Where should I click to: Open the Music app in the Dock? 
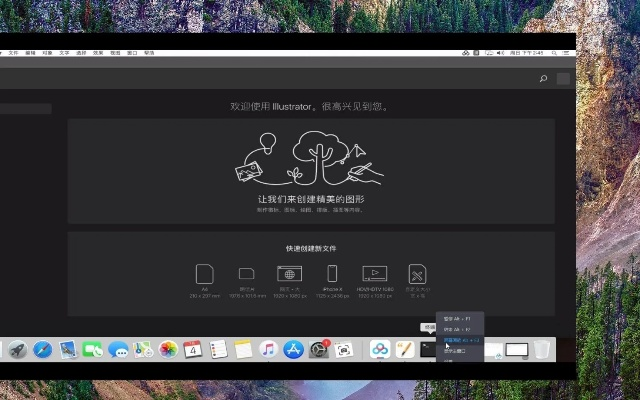268,350
